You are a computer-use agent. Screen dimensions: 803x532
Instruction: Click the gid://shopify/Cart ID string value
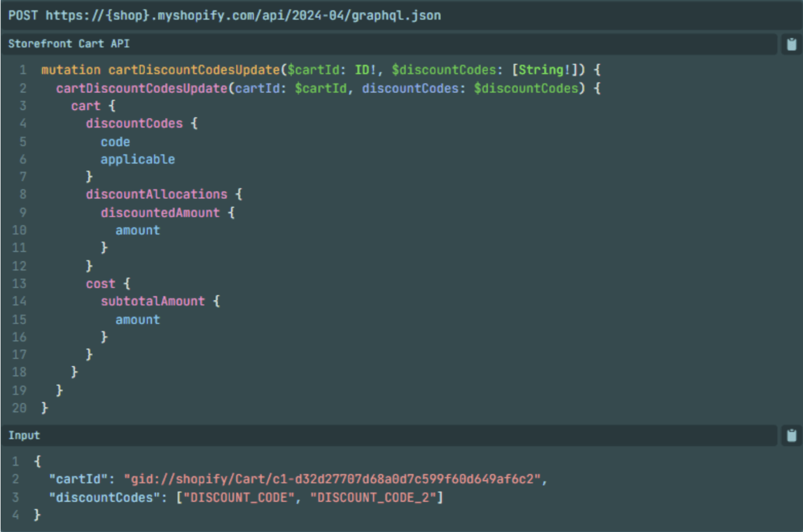tap(332, 479)
